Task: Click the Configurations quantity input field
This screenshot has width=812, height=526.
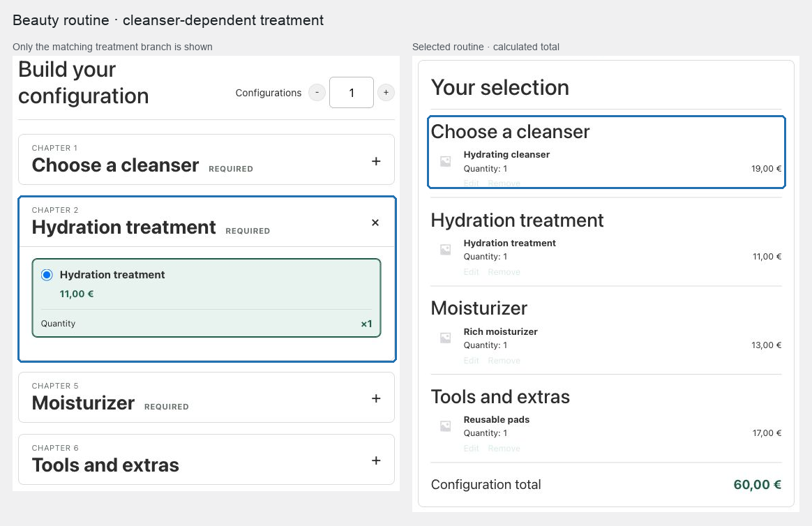Action: (x=352, y=93)
